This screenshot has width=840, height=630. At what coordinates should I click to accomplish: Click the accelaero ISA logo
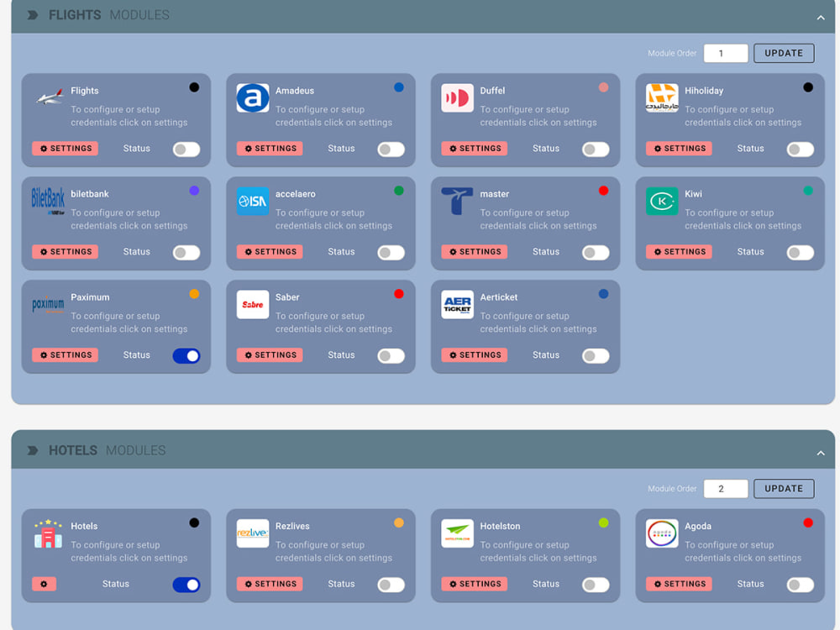(x=253, y=201)
